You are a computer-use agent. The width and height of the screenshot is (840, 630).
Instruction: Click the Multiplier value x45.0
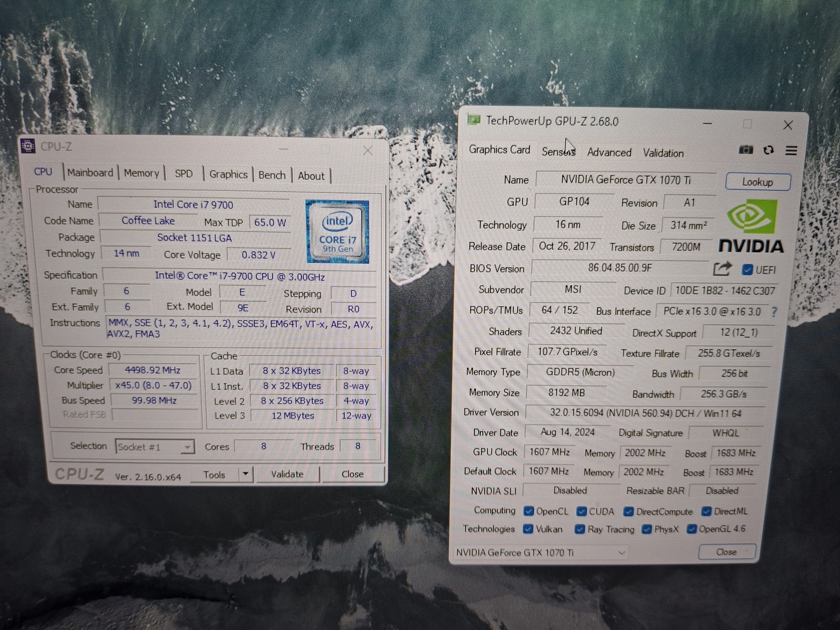[153, 385]
